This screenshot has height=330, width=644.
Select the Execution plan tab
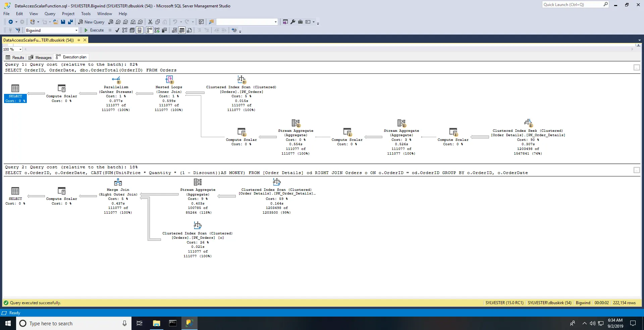tap(71, 57)
